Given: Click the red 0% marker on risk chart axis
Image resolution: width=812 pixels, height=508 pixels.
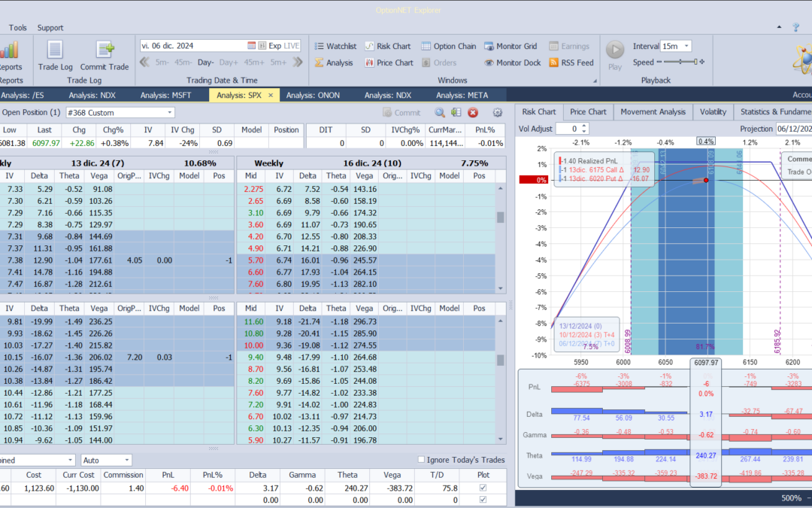Looking at the screenshot, I should [533, 180].
